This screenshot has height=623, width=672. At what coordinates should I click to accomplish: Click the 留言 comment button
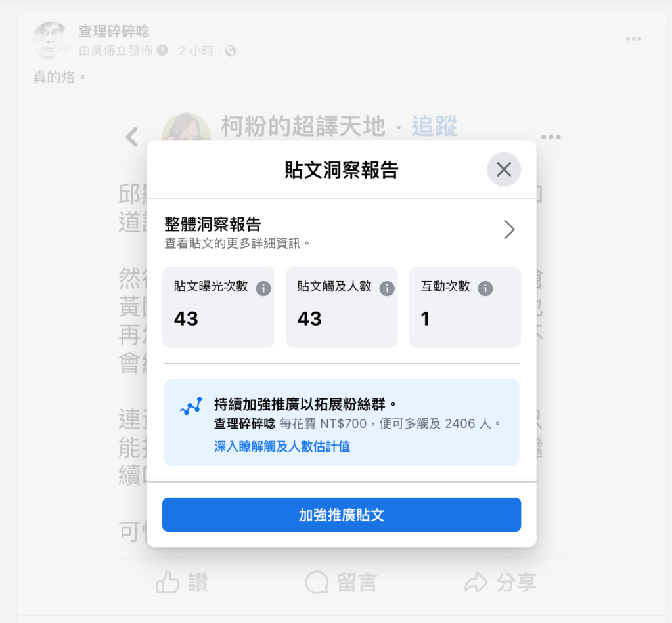coord(342,582)
